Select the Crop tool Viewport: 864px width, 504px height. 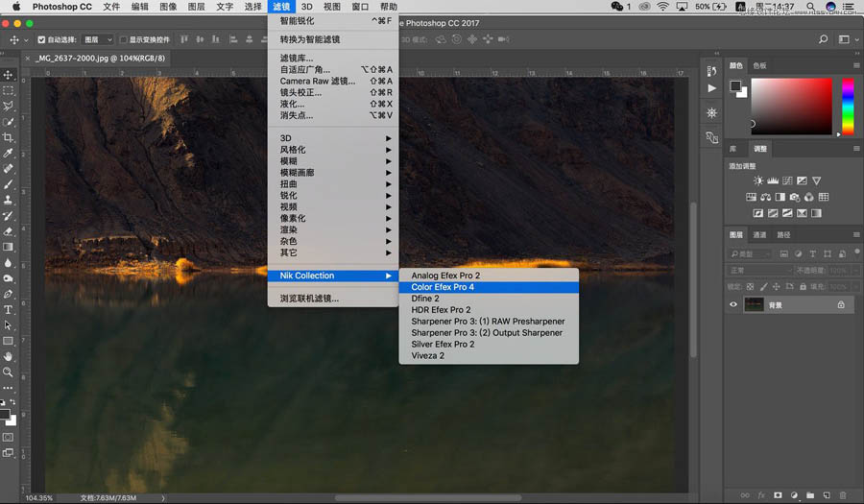(x=8, y=137)
